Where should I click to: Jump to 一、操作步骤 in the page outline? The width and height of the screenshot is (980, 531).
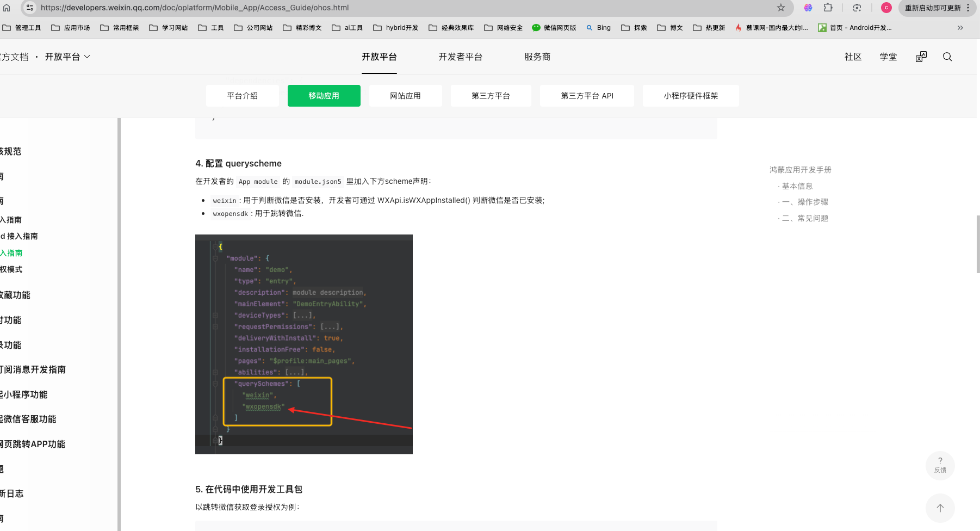(x=805, y=202)
